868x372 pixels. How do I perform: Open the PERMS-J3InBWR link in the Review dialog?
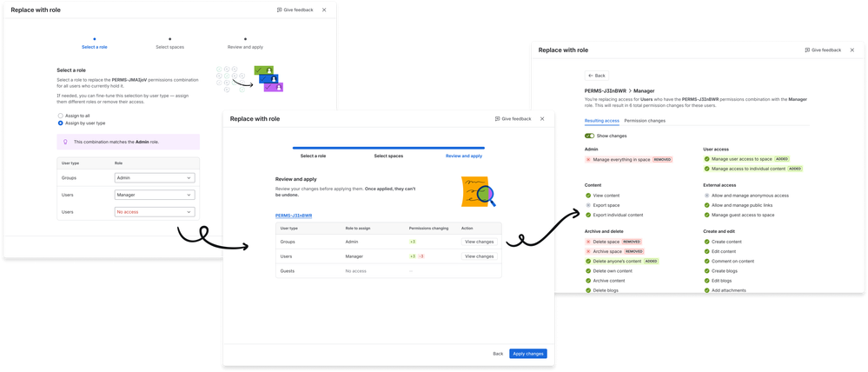(294, 216)
